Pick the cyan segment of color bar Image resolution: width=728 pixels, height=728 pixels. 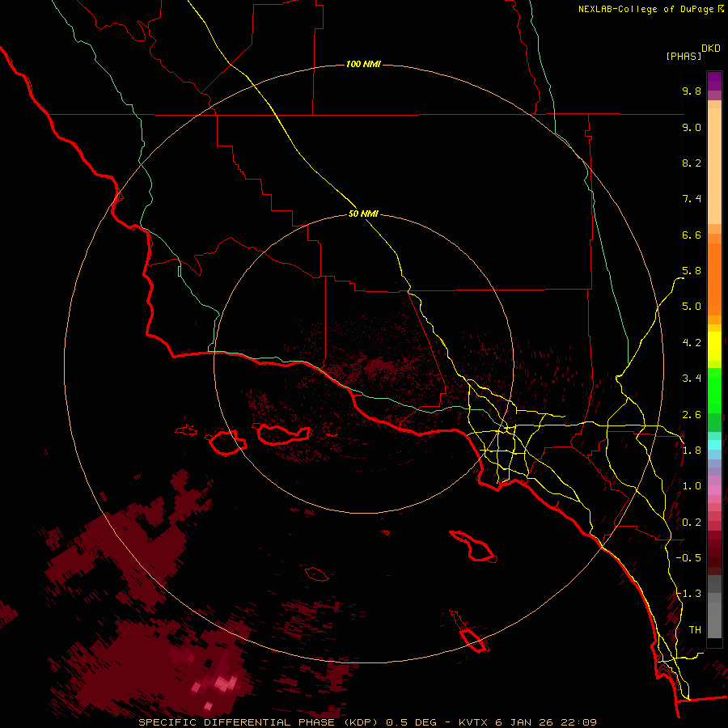click(714, 444)
